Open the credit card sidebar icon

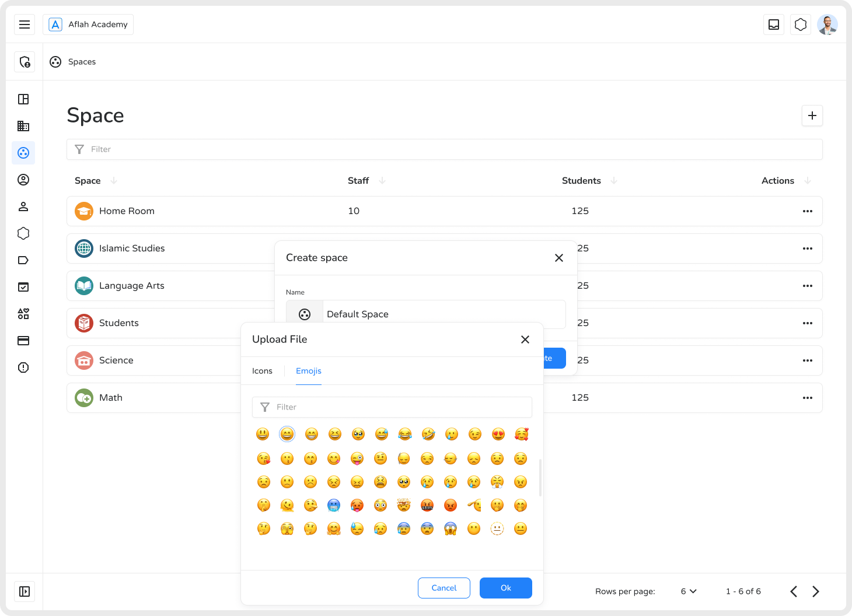pyautogui.click(x=23, y=341)
